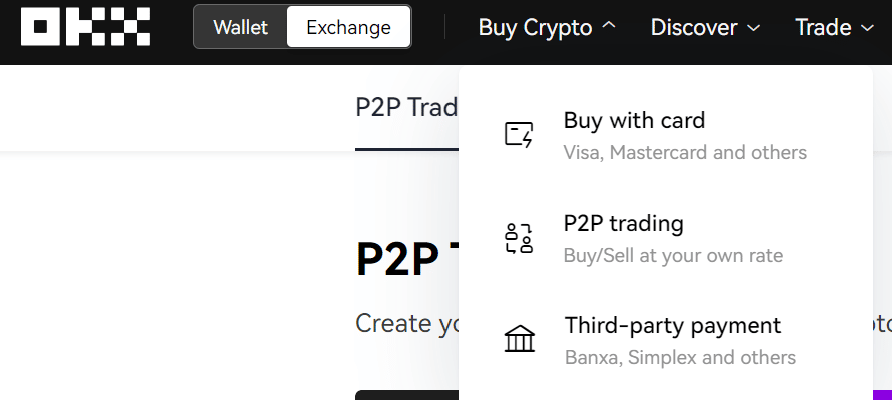The image size is (892, 400).
Task: Click the Buy/Sell at your own rate text
Action: pos(673,255)
